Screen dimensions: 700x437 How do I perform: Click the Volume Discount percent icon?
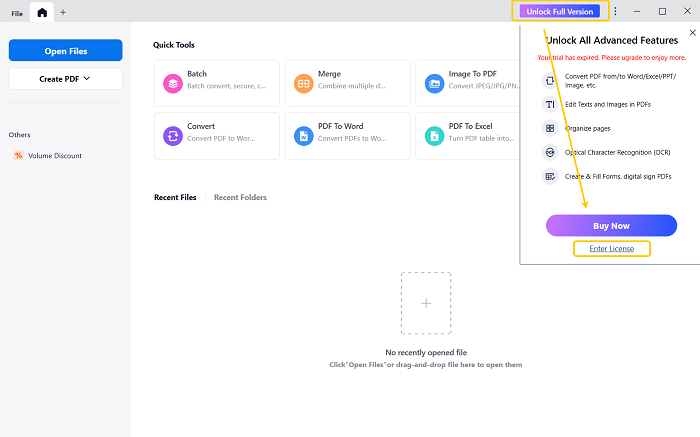click(x=18, y=156)
